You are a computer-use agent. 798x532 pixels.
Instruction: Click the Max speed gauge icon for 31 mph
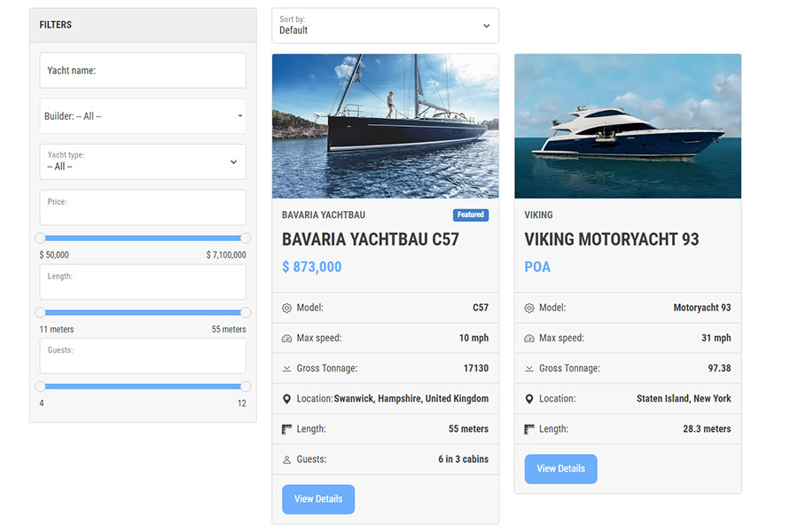pos(529,339)
